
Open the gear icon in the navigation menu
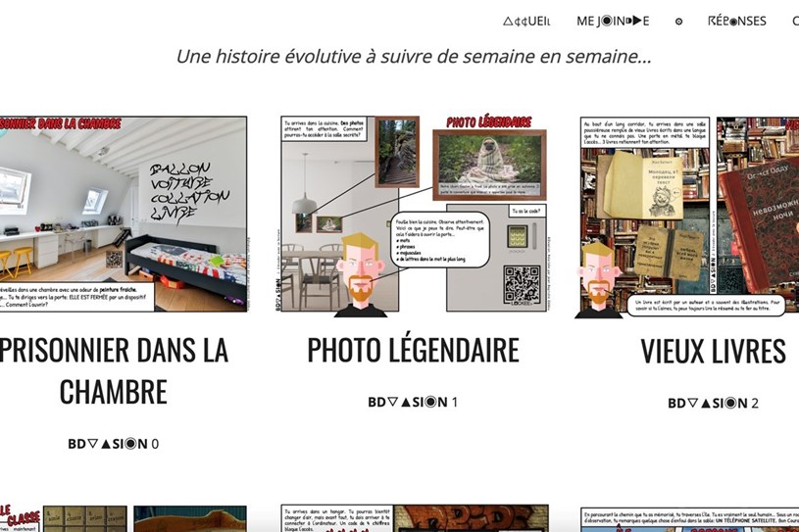678,22
